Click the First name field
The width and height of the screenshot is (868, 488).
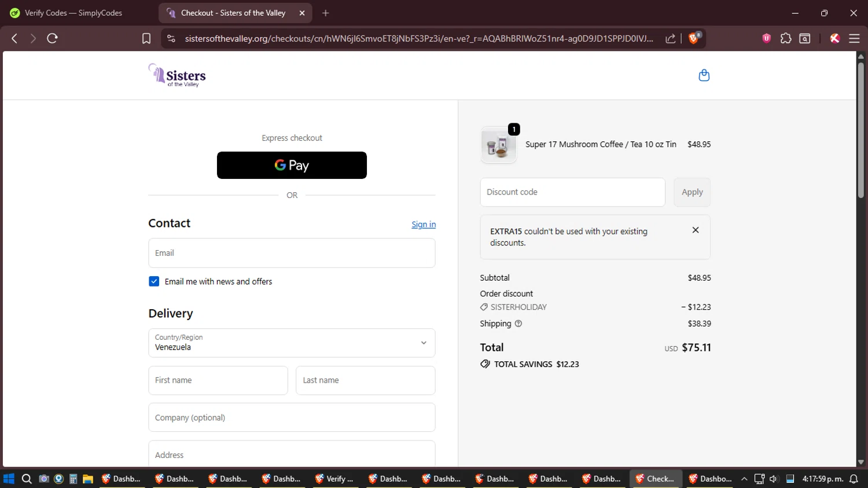click(218, 380)
